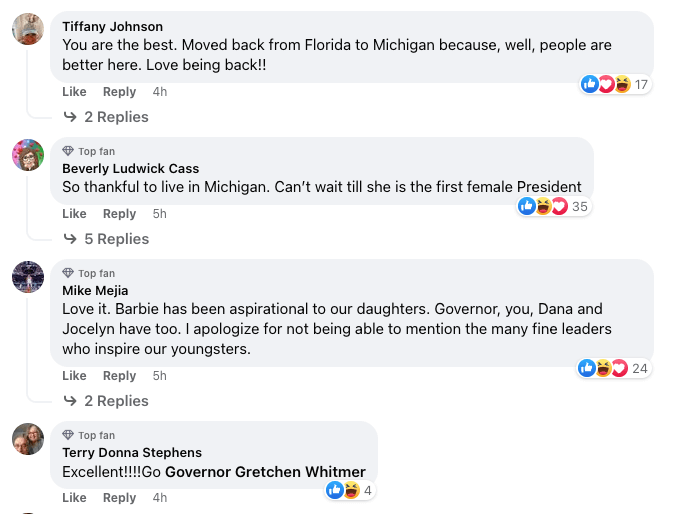685x514 pixels.
Task: Click Beverly Ludwick Cass's avatar
Action: [28, 155]
